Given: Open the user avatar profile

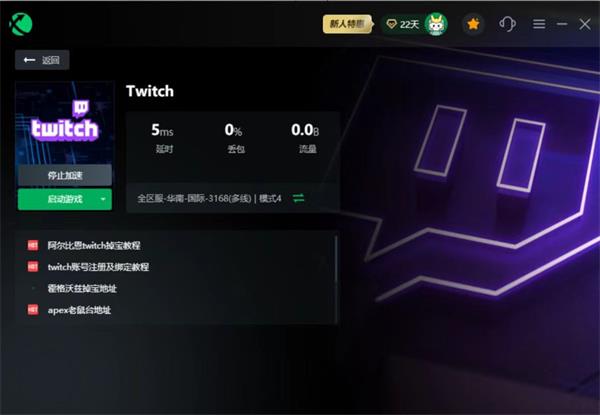Looking at the screenshot, I should click(x=436, y=24).
